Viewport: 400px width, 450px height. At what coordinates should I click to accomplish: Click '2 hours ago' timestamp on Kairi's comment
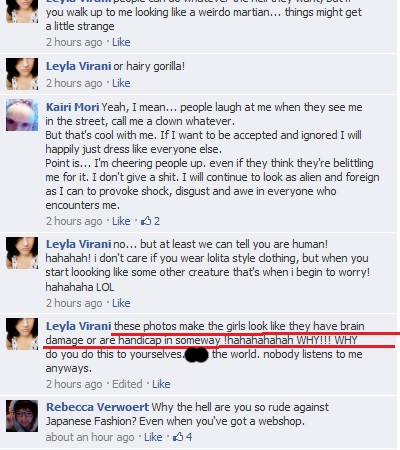[74, 221]
